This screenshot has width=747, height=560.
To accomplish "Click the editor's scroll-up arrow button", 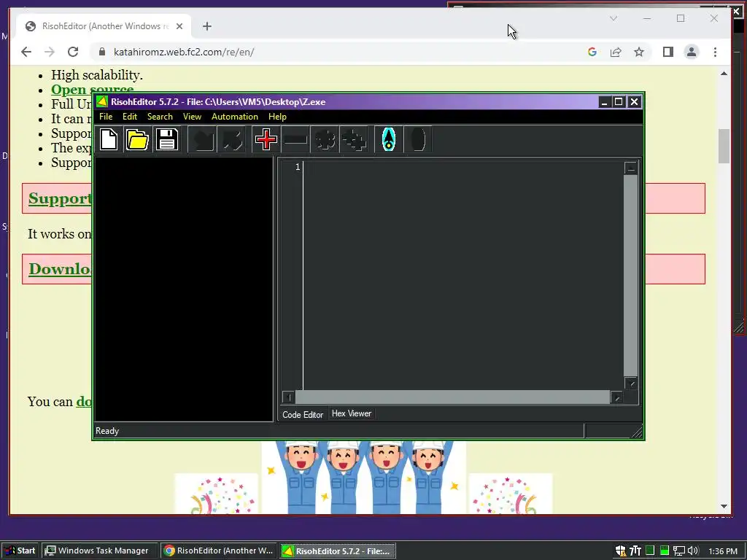I will [x=631, y=168].
